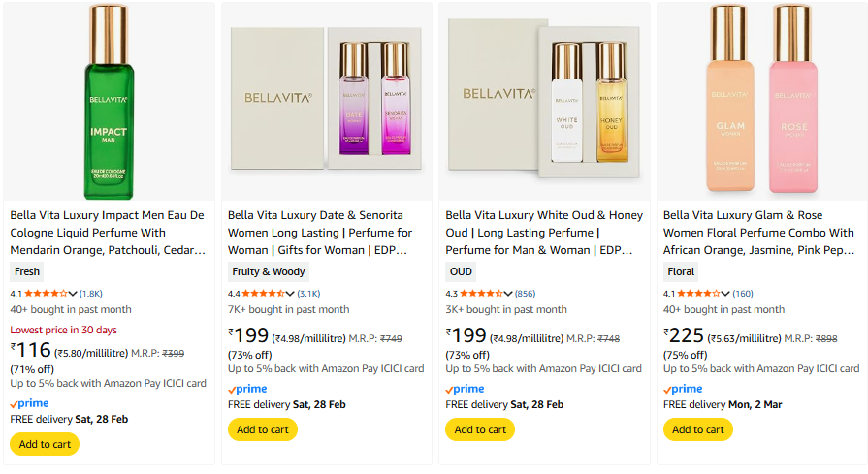View the 1.8K reviews for Impact Men
868x474 pixels.
(x=91, y=293)
